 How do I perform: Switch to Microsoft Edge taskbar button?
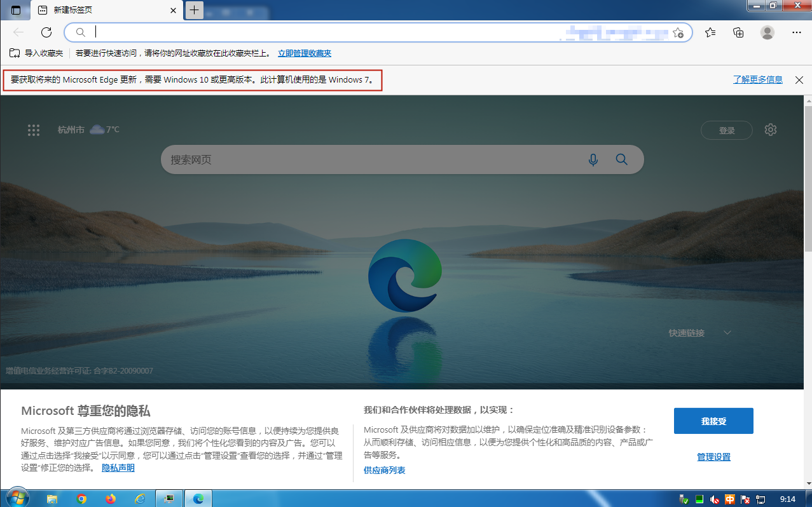pyautogui.click(x=198, y=499)
